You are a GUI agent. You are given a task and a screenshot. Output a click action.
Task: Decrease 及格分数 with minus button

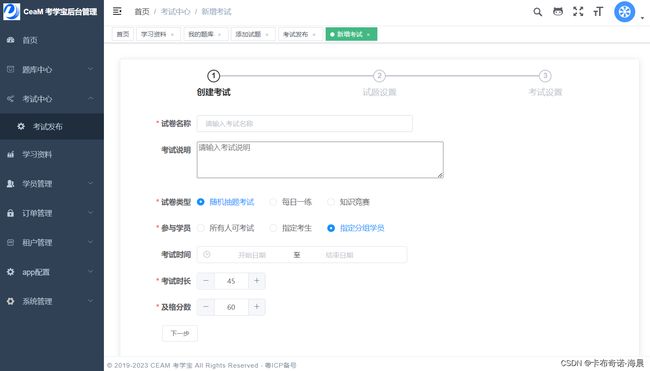click(206, 307)
